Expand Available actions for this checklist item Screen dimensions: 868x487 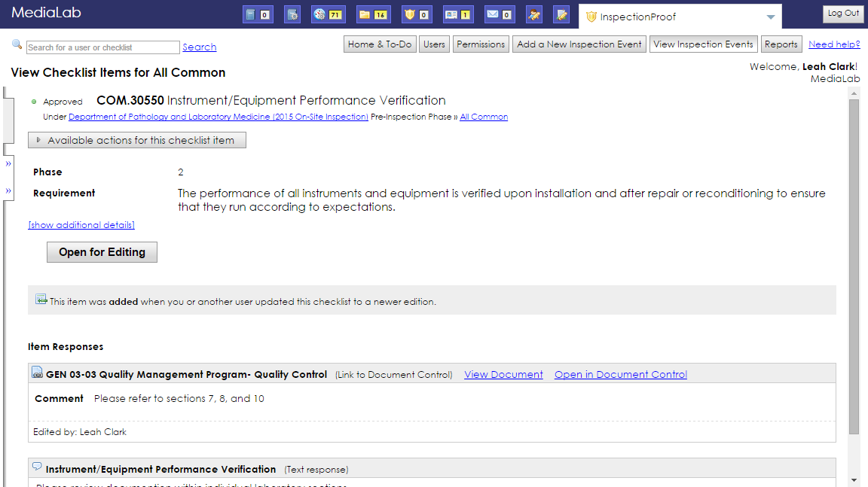136,140
